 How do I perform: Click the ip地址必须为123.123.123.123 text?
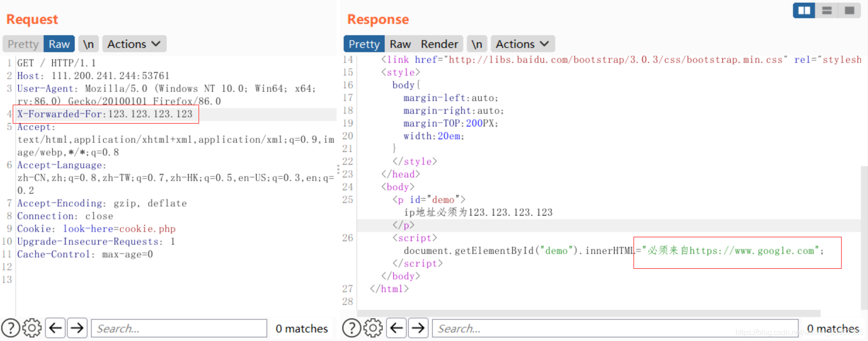478,212
